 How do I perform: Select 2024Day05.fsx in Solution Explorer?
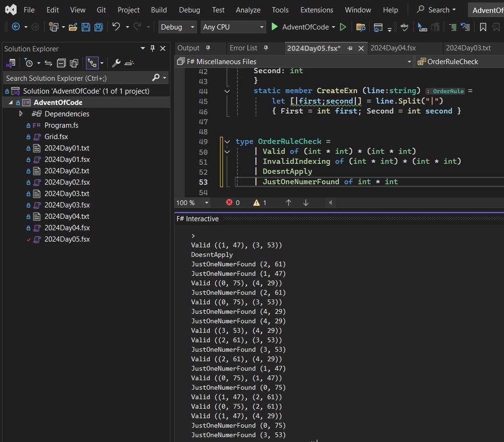coord(67,239)
